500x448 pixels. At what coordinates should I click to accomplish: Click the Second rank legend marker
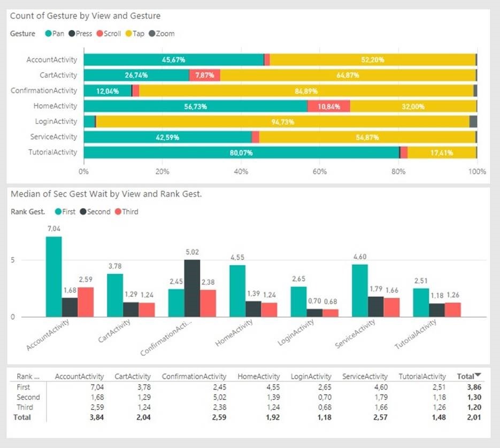[83, 212]
